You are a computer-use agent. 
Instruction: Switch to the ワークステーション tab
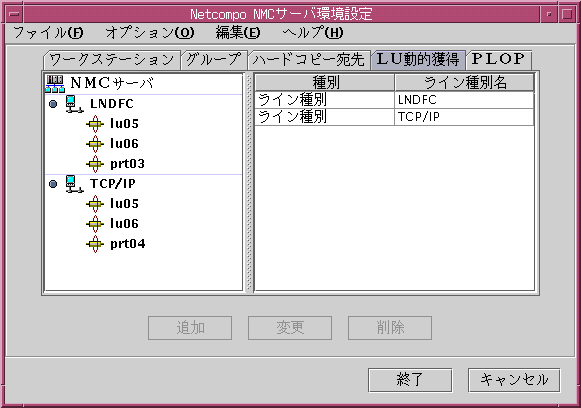[x=112, y=60]
